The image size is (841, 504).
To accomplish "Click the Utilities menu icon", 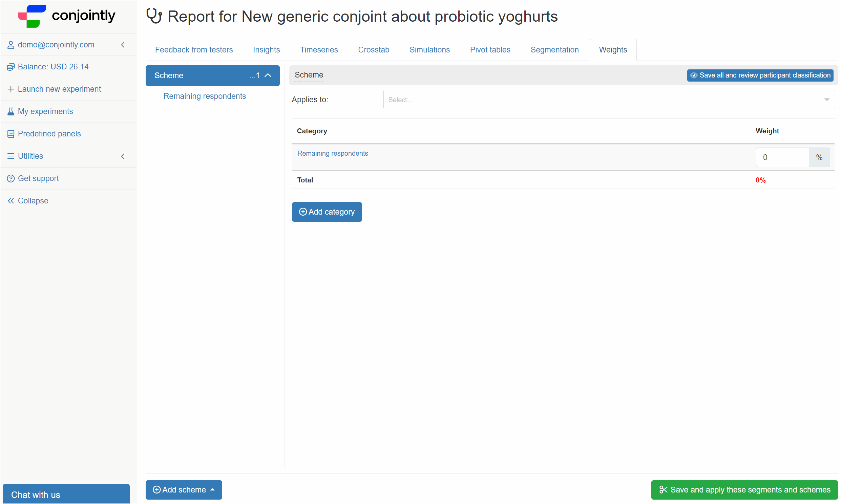I will pyautogui.click(x=10, y=156).
